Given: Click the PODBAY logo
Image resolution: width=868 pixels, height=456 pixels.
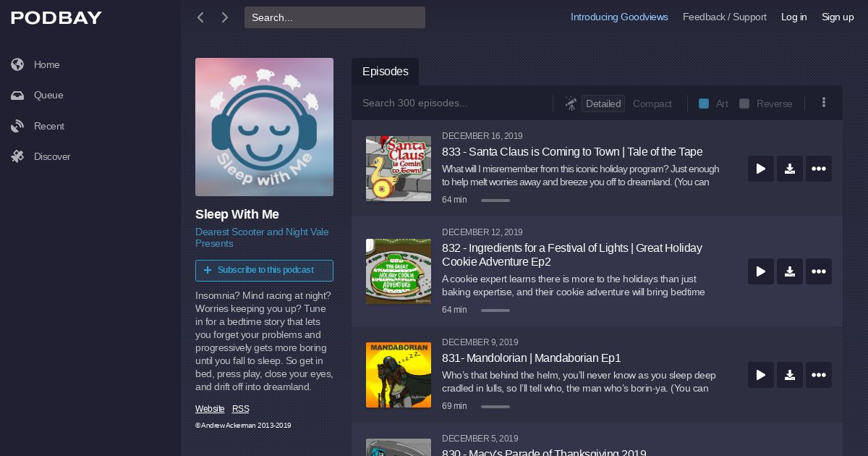Looking at the screenshot, I should (56, 18).
